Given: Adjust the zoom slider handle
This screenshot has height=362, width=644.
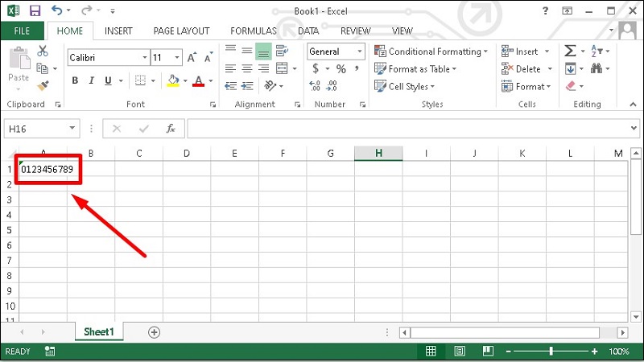Looking at the screenshot, I should tap(551, 352).
